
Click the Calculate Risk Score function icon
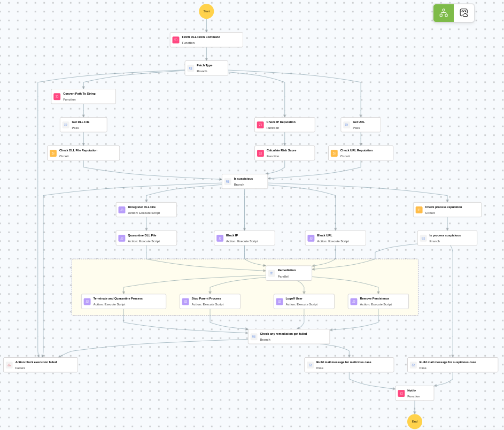(x=260, y=153)
